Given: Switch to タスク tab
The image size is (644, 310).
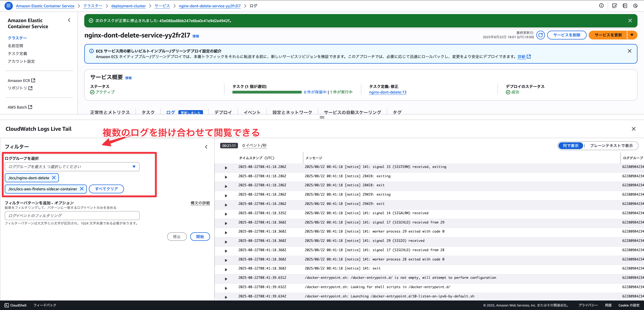Looking at the screenshot, I should pos(148,112).
